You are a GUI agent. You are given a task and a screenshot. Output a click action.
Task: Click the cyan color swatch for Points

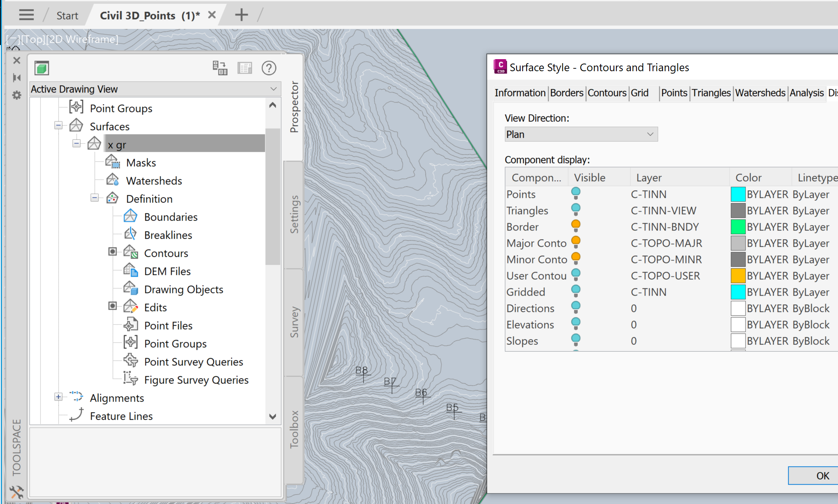tap(737, 194)
